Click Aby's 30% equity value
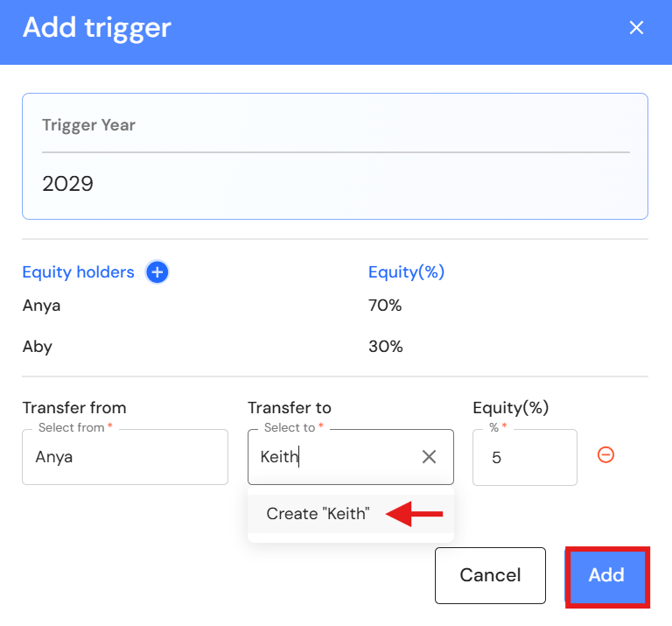This screenshot has width=672, height=626. (385, 347)
